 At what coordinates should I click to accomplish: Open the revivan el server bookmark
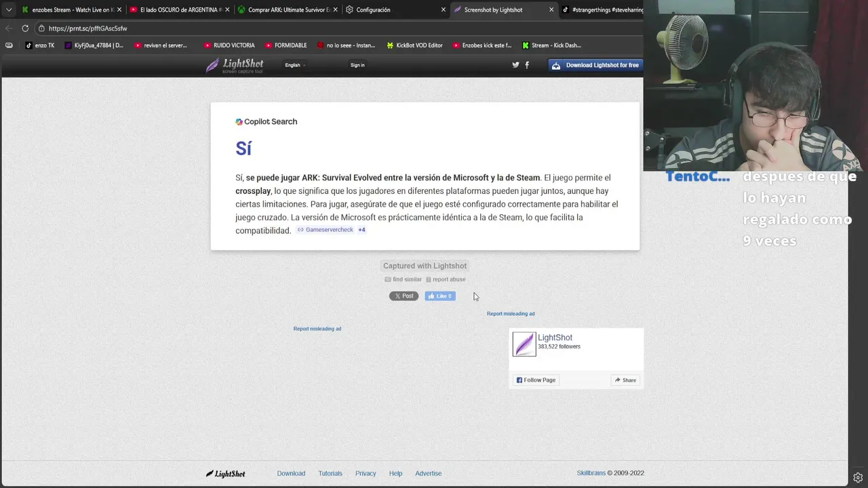[x=160, y=45]
